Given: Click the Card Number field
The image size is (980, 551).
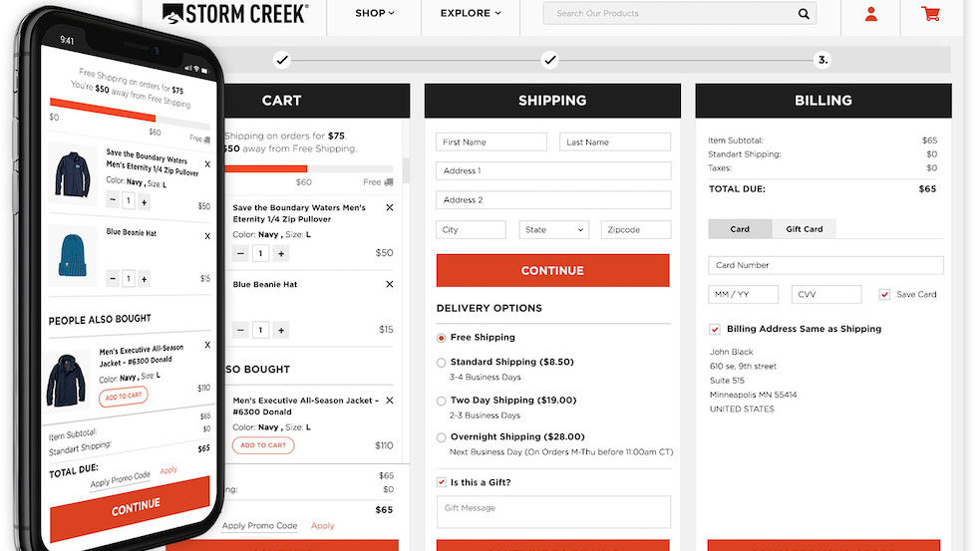Looking at the screenshot, I should coord(825,265).
